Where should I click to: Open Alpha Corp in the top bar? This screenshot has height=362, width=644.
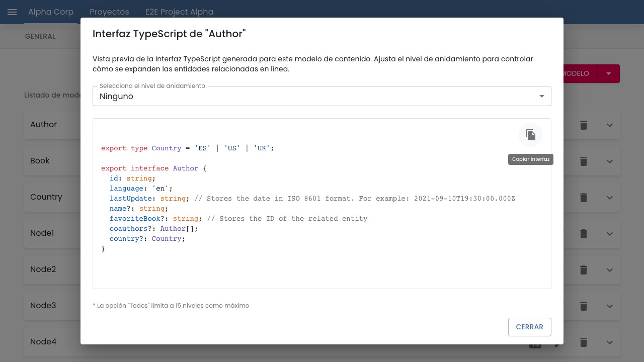pos(51,12)
